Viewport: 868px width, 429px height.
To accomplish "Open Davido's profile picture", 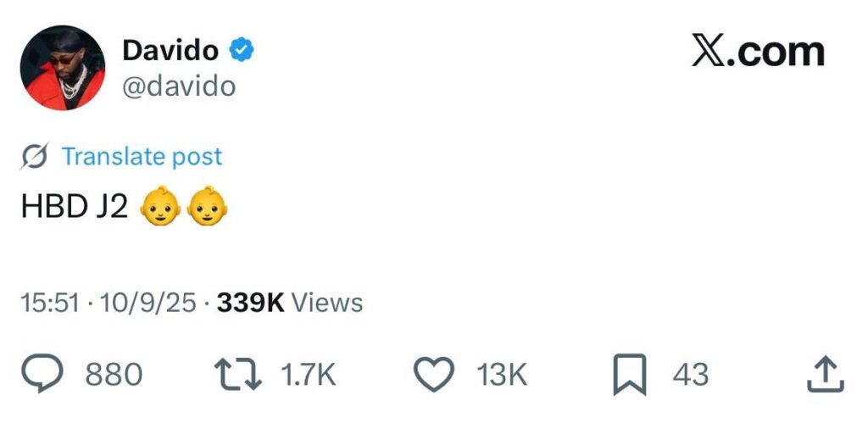I will (x=63, y=68).
